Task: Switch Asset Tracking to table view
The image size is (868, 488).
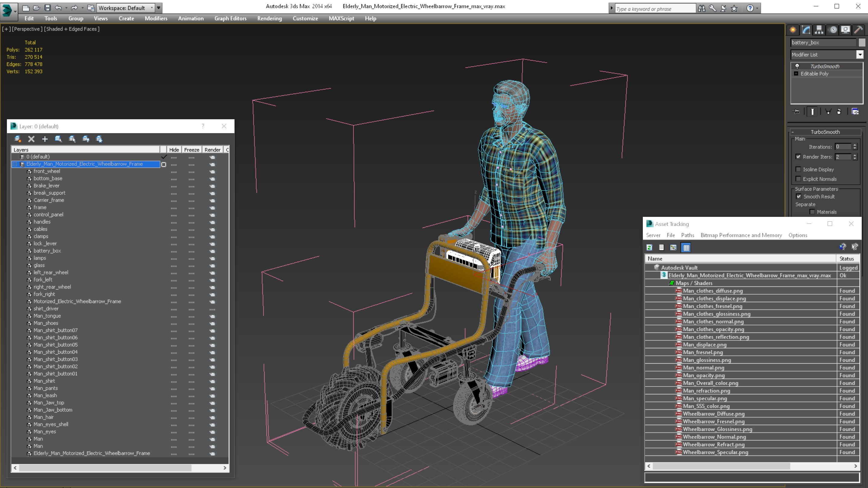Action: [686, 248]
